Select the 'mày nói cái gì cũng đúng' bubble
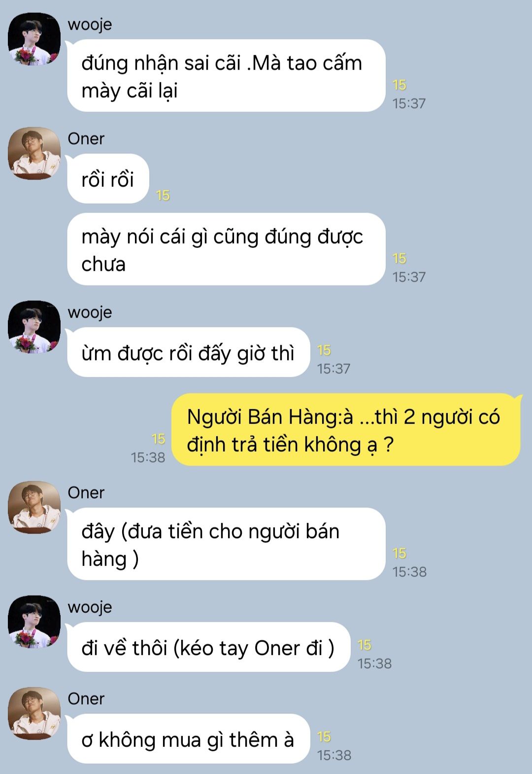Image resolution: width=532 pixels, height=774 pixels. (226, 249)
